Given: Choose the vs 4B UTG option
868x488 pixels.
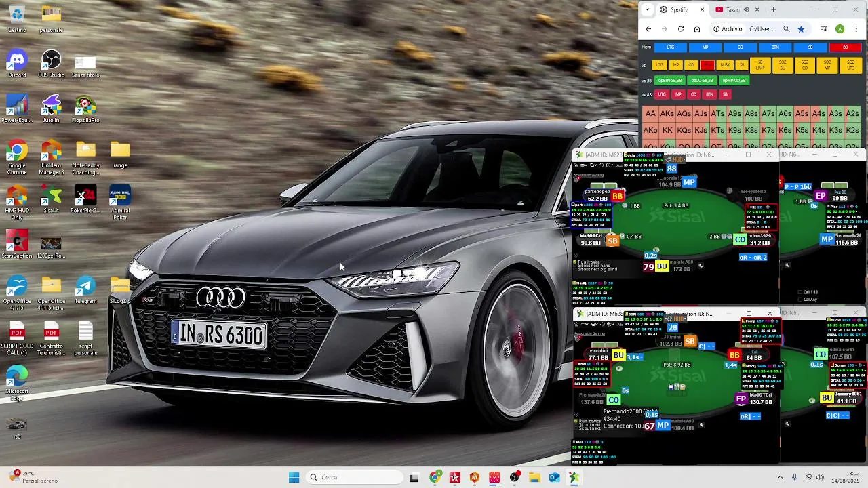Looking at the screenshot, I should click(x=662, y=94).
